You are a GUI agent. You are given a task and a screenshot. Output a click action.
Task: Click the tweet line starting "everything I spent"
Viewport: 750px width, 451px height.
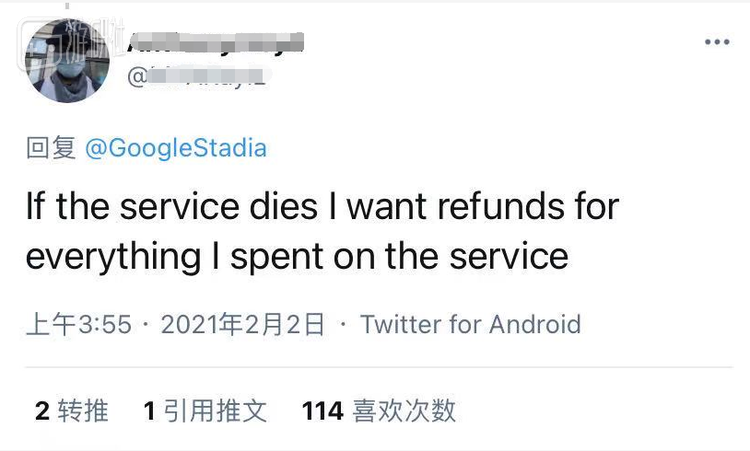(297, 256)
